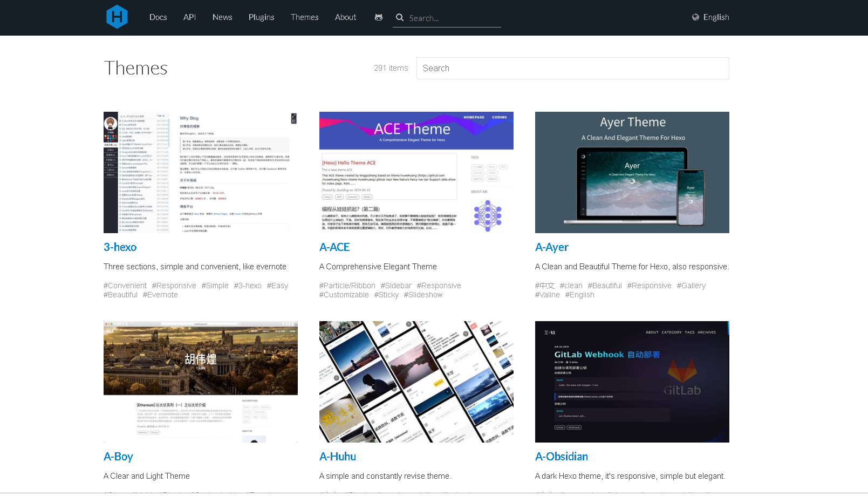This screenshot has width=868, height=496.
Task: Filter by the #中文 tag
Action: [545, 286]
